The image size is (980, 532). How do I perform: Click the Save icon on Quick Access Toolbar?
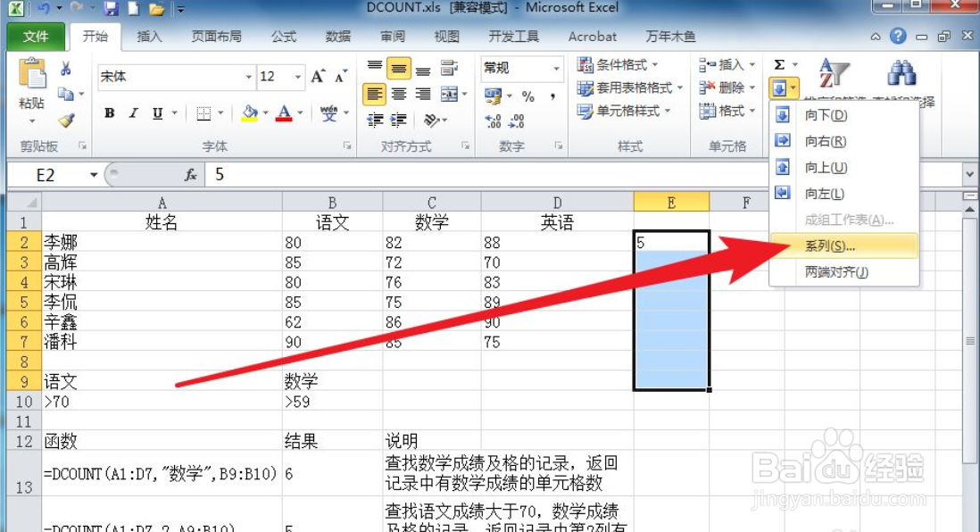coord(109,8)
